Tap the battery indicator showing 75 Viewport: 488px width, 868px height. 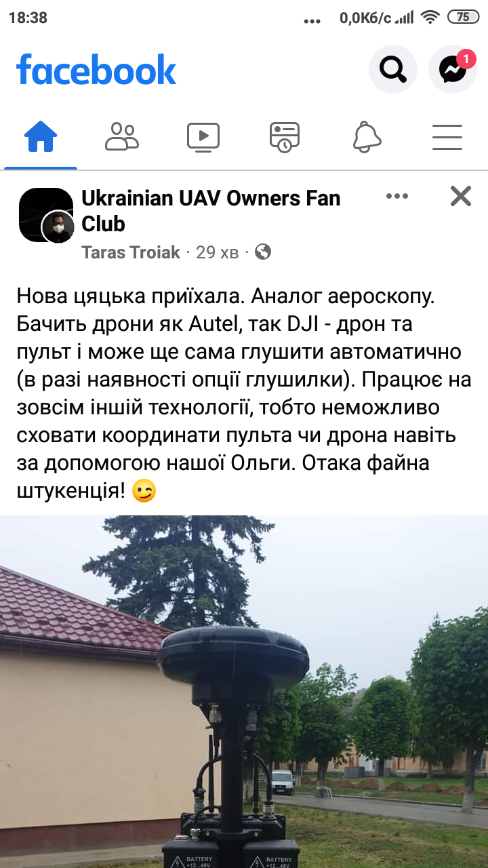click(x=464, y=18)
